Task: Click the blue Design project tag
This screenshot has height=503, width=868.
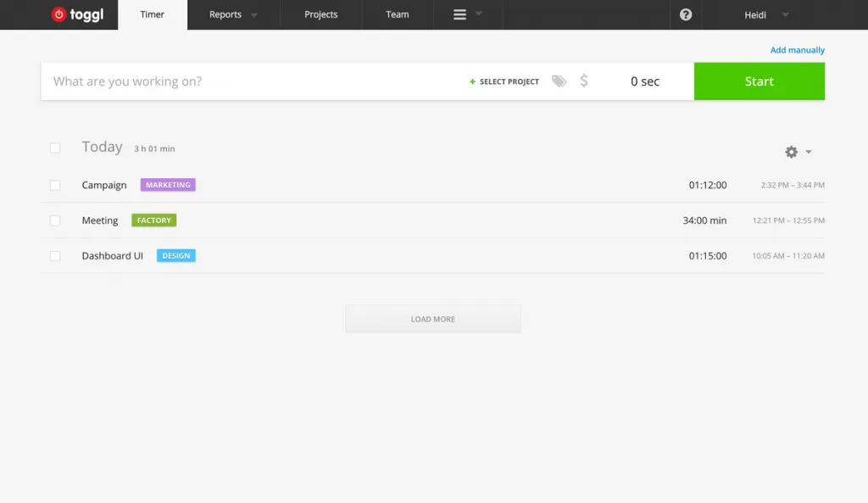Action: tap(176, 256)
